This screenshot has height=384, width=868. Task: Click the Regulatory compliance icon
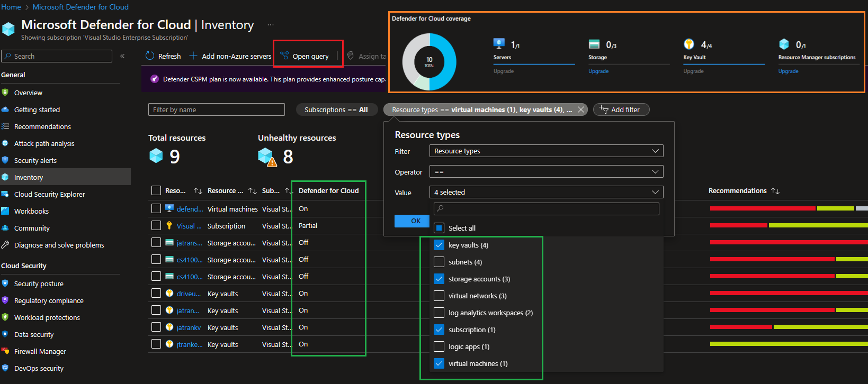(5, 300)
